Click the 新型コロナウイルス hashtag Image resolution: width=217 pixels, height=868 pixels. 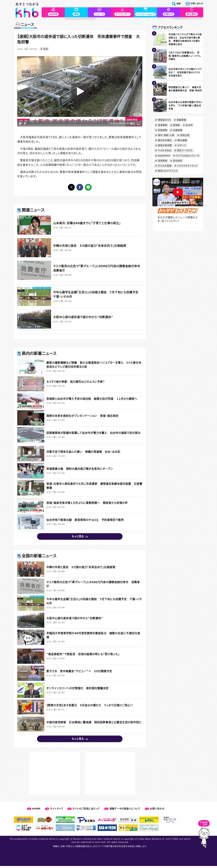pyautogui.click(x=166, y=171)
